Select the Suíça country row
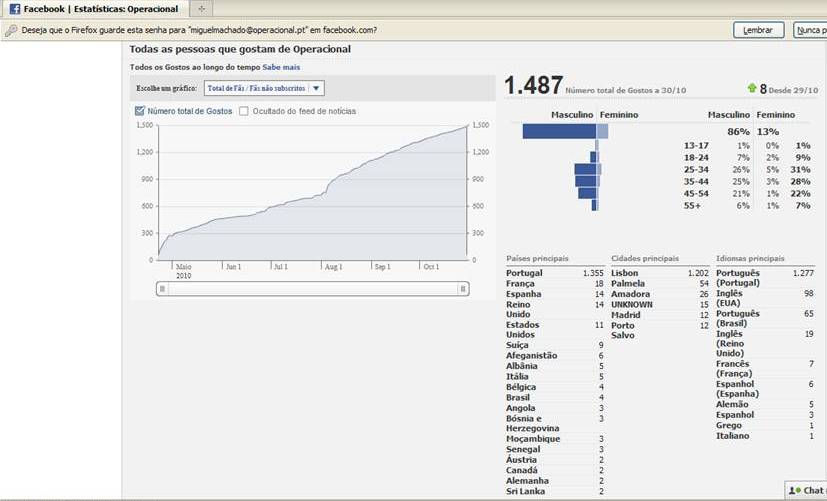This screenshot has width=827, height=501. [554, 345]
